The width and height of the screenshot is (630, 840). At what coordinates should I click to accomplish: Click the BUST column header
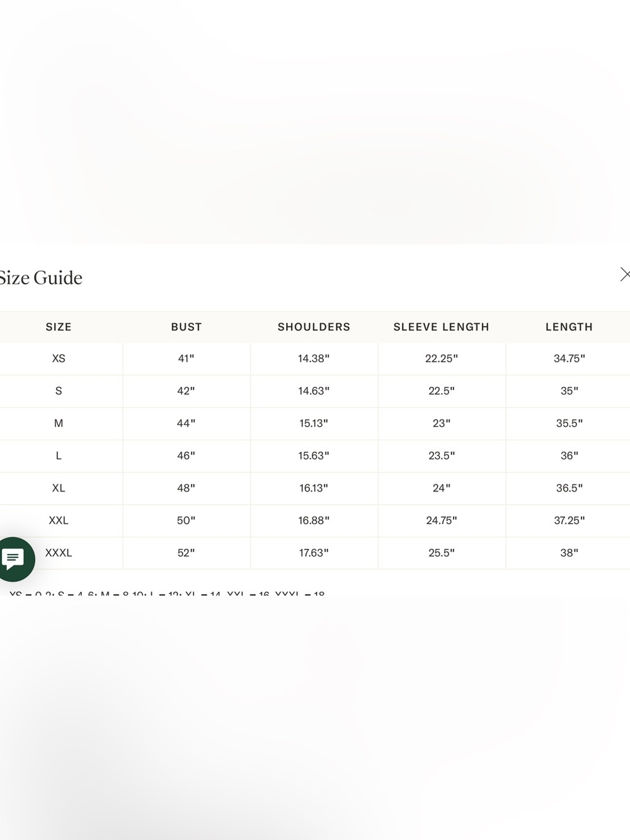click(186, 327)
